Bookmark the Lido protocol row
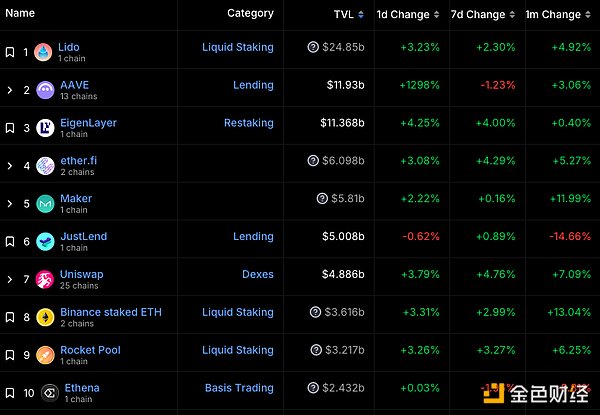The width and height of the screenshot is (600, 415). click(9, 52)
